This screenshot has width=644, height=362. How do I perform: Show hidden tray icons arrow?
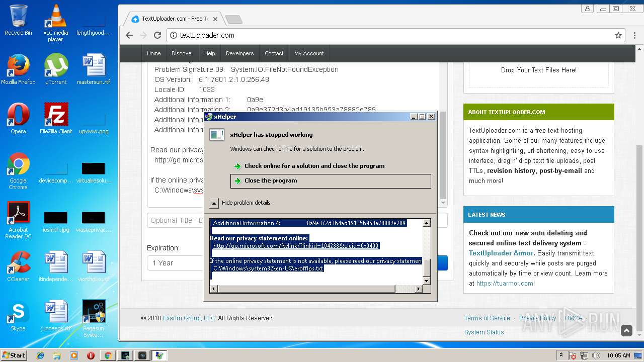[561, 355]
